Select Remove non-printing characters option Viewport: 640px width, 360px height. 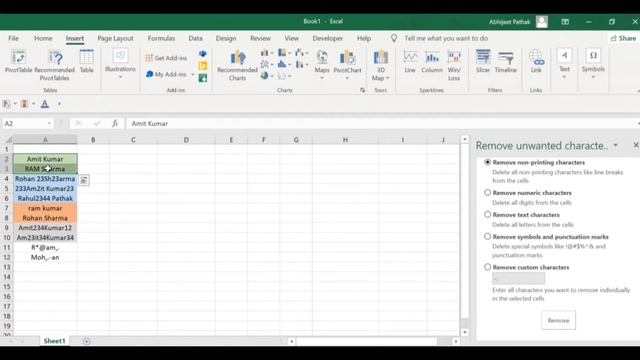(x=487, y=162)
